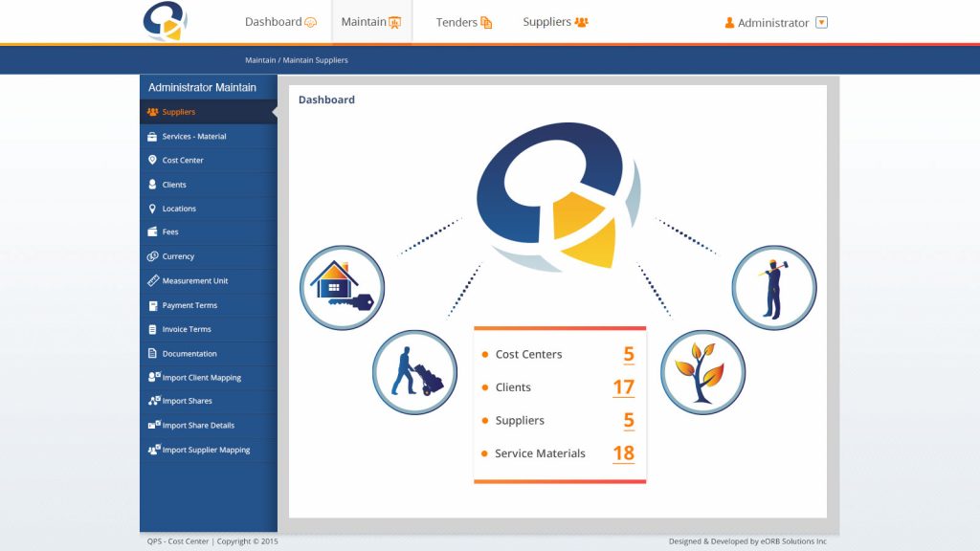
Task: Open the Dashboard tab
Action: coord(280,22)
